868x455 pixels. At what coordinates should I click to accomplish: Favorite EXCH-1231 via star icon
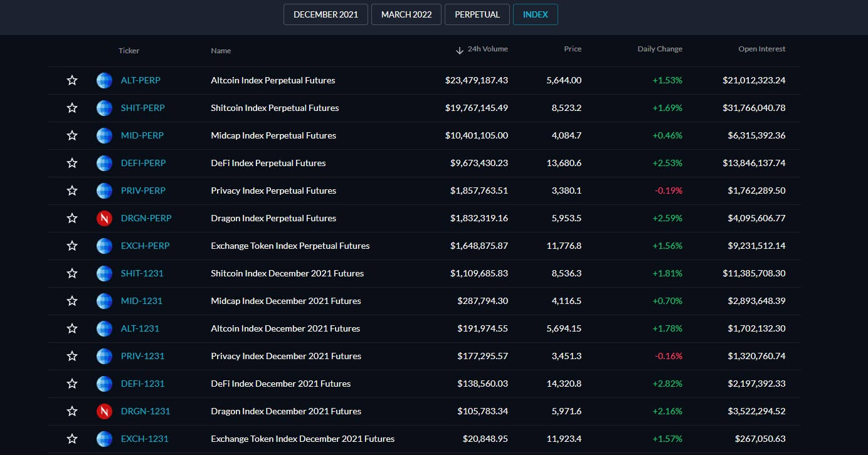(72, 439)
